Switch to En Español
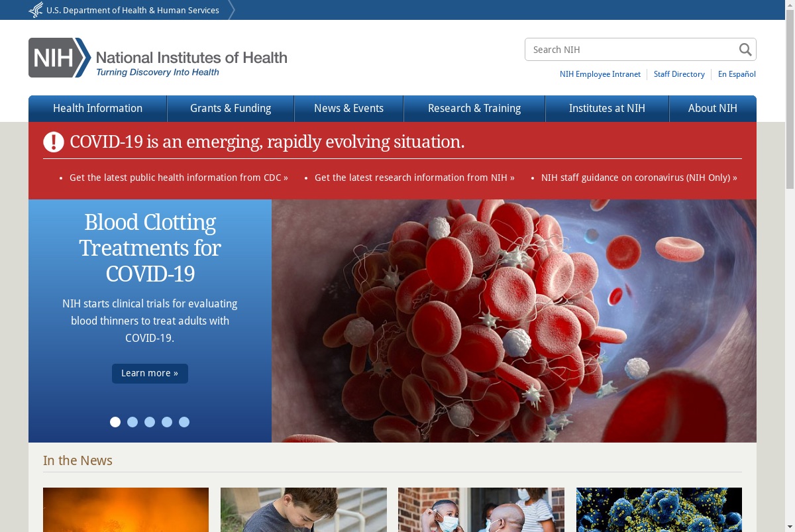 pos(737,74)
